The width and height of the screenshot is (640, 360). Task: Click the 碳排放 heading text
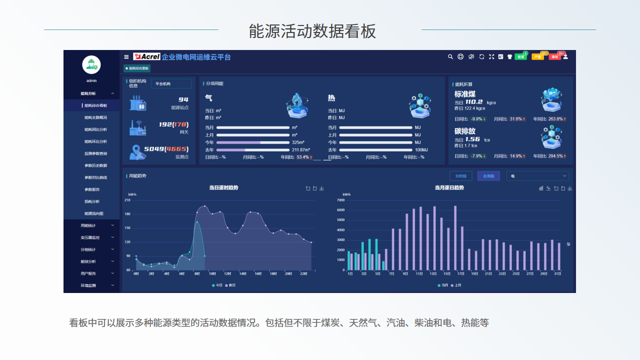point(465,131)
